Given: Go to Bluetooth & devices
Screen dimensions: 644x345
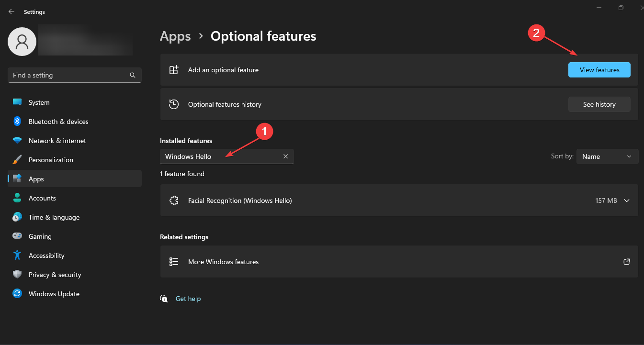Looking at the screenshot, I should (75, 122).
